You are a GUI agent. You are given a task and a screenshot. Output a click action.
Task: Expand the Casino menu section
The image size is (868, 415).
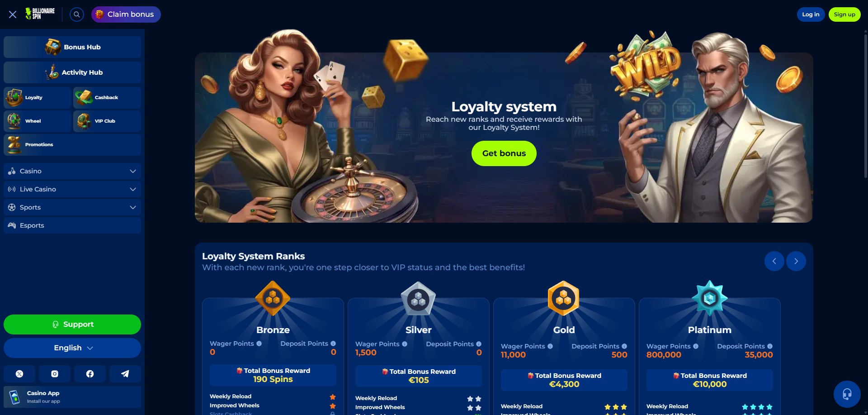tap(72, 171)
